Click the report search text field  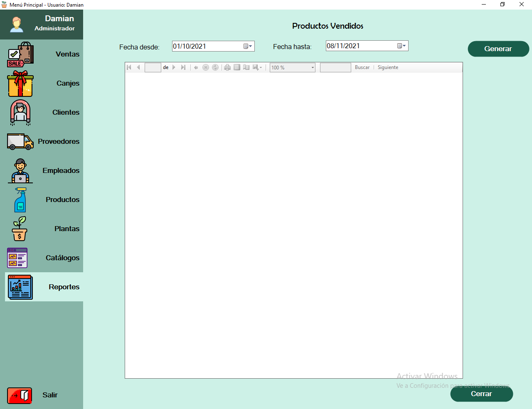[x=335, y=67]
